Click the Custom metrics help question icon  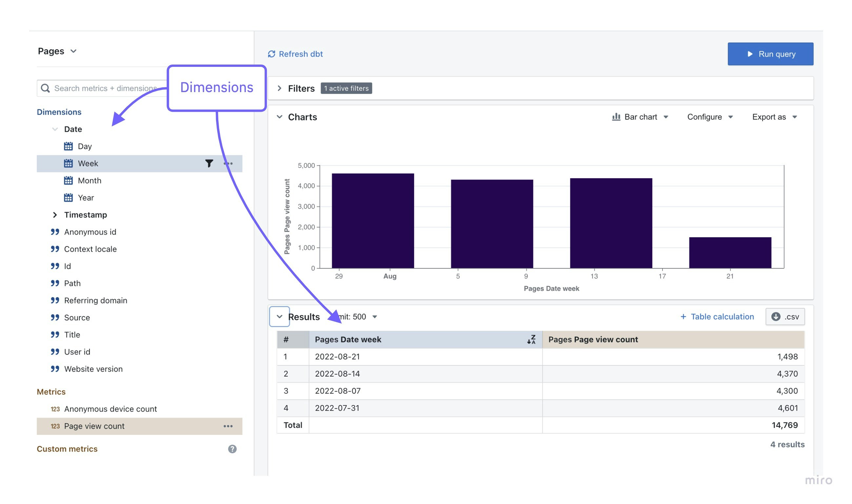click(232, 449)
